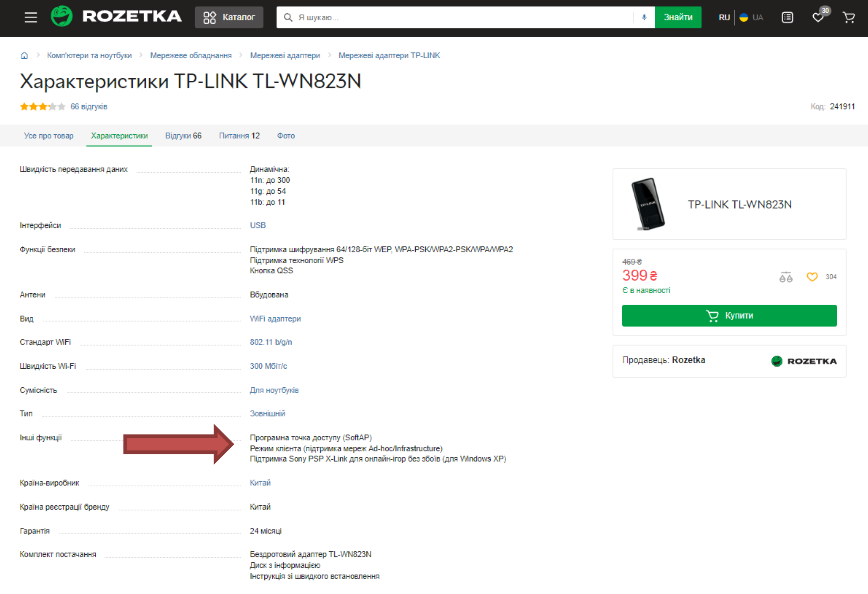
Task: Select the UA language option
Action: click(752, 18)
